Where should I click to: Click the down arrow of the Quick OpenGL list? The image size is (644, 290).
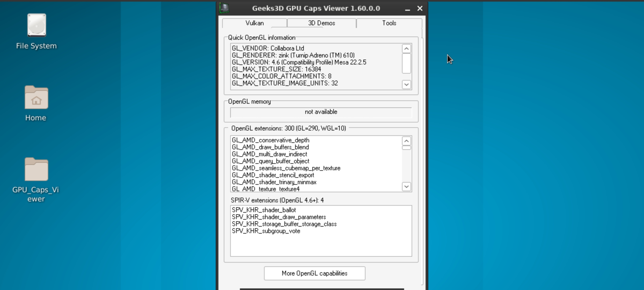click(x=406, y=85)
